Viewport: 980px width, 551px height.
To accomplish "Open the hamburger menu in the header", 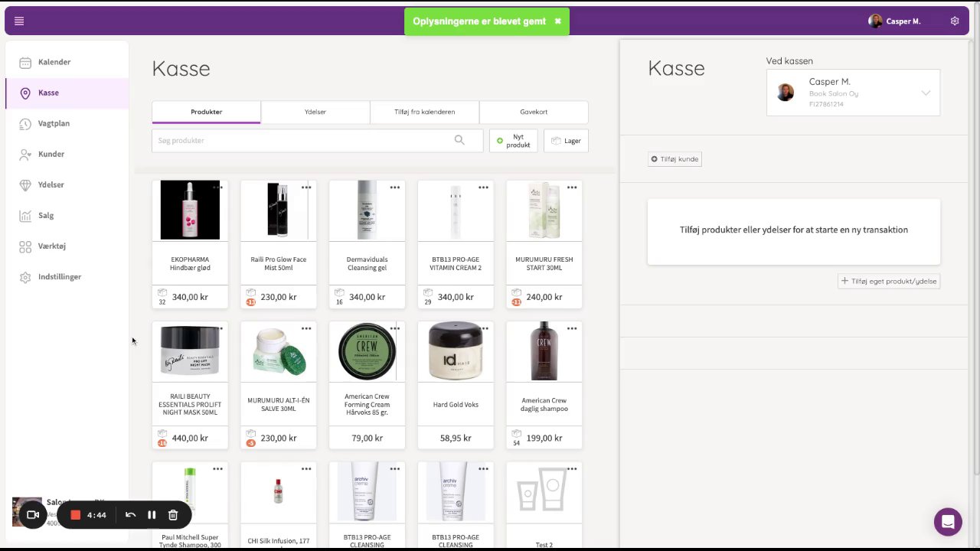I will click(x=19, y=21).
